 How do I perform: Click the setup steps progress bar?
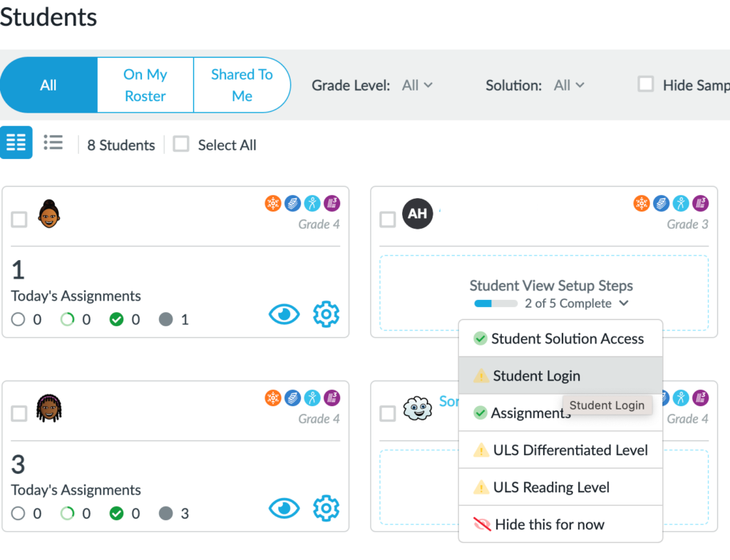point(495,304)
